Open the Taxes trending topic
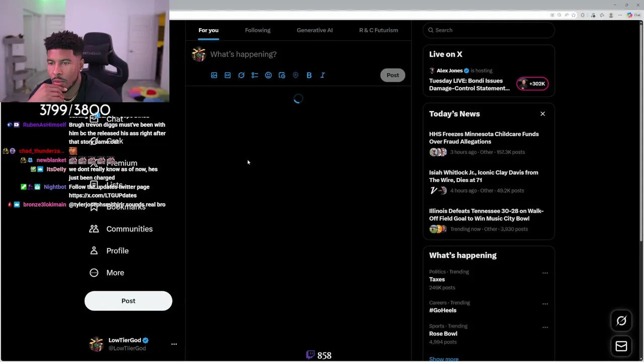 click(x=437, y=280)
